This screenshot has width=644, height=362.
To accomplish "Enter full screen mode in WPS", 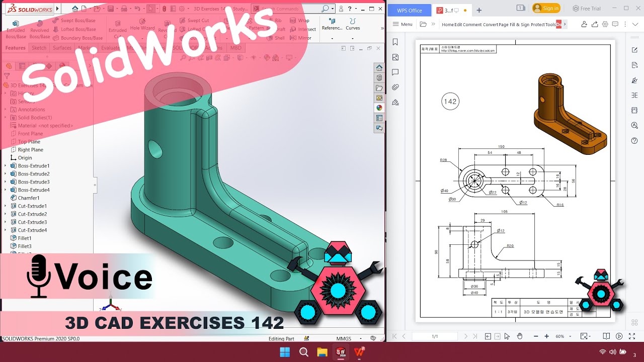I will coord(631,336).
